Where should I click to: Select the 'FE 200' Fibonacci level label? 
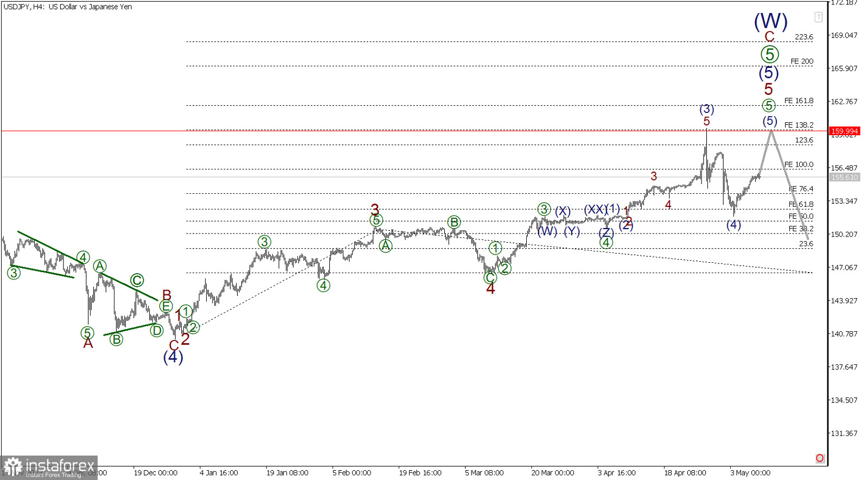[802, 61]
